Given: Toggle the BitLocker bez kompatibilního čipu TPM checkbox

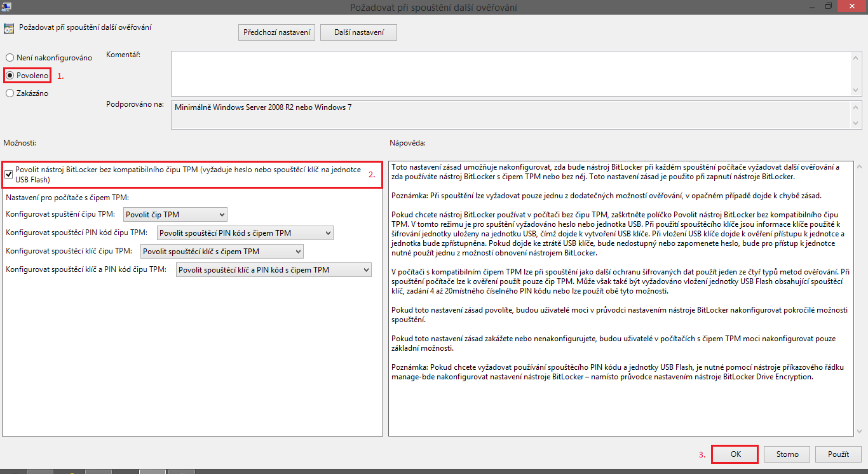Looking at the screenshot, I should (x=9, y=173).
